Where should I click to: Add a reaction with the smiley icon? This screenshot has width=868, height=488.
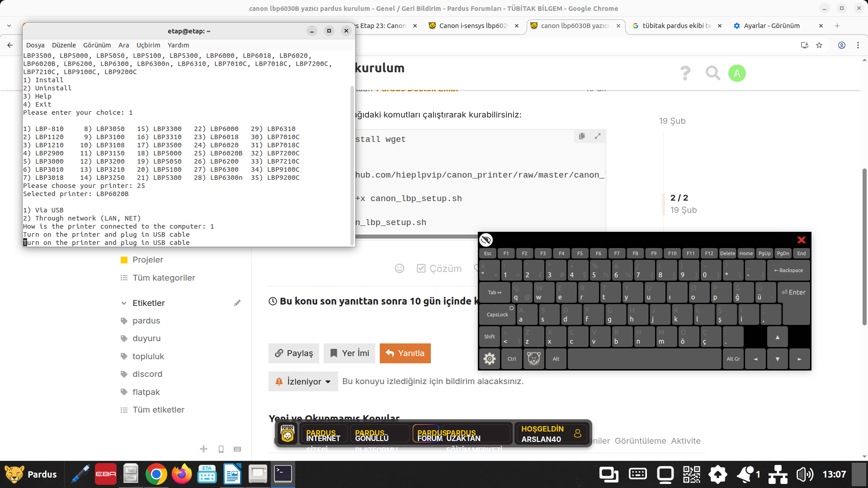point(400,268)
